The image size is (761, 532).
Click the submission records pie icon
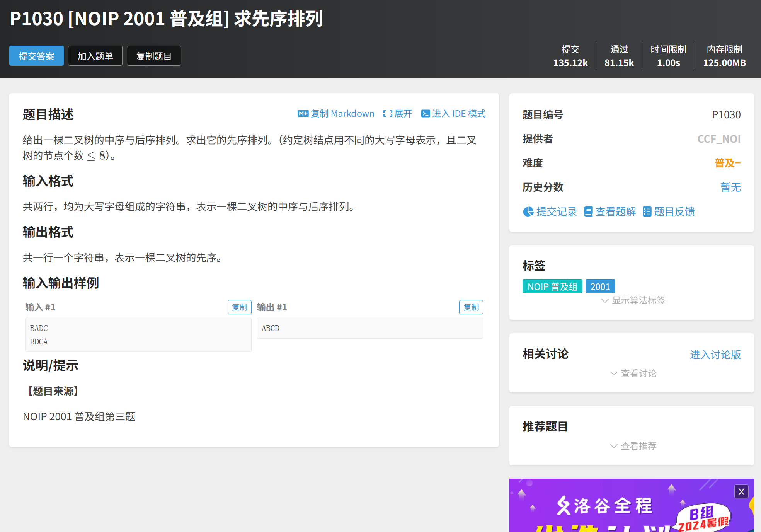coord(528,211)
